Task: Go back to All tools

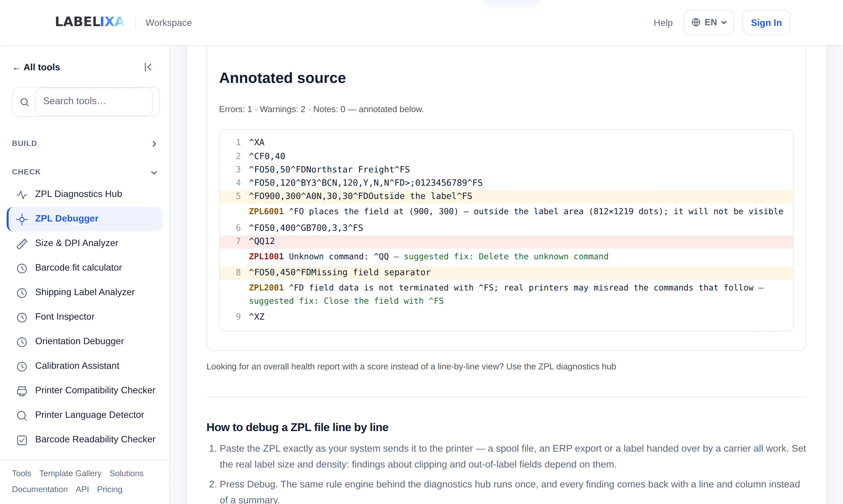Action: (x=37, y=67)
